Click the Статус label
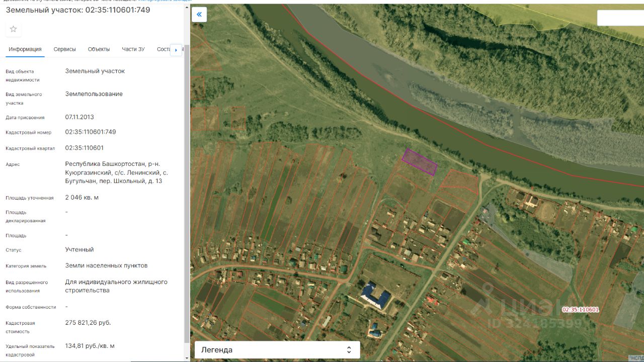 click(x=14, y=250)
